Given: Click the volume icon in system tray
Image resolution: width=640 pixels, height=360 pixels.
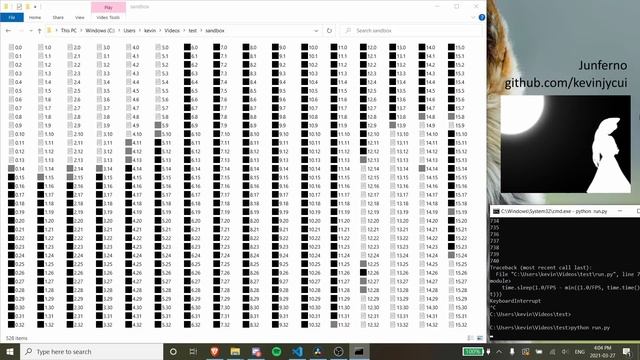Looking at the screenshot, I should click(x=565, y=351).
